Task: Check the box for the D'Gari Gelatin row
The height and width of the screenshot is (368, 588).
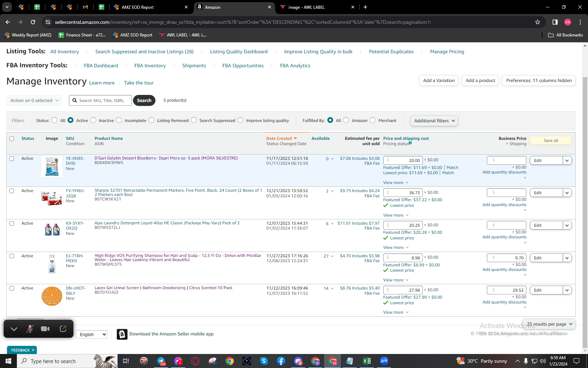Action: click(x=12, y=159)
